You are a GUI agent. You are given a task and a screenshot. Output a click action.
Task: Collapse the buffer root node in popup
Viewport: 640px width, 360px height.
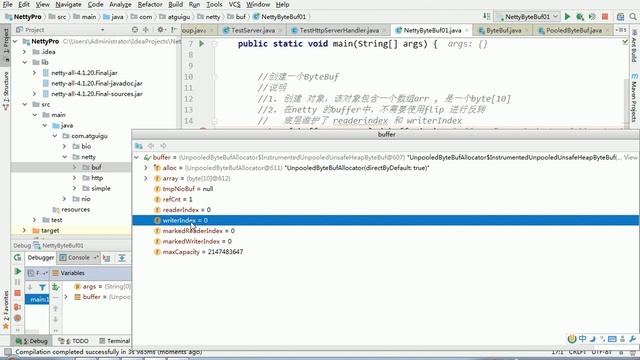(137, 157)
